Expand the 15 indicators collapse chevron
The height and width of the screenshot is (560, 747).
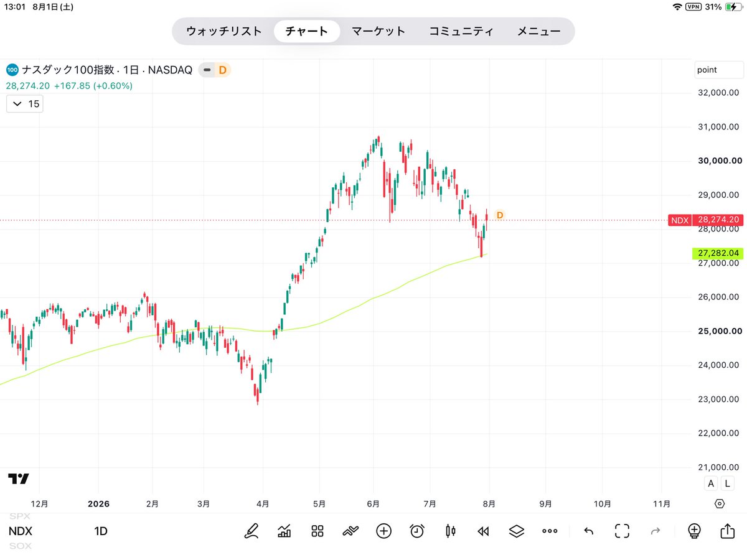pos(25,104)
